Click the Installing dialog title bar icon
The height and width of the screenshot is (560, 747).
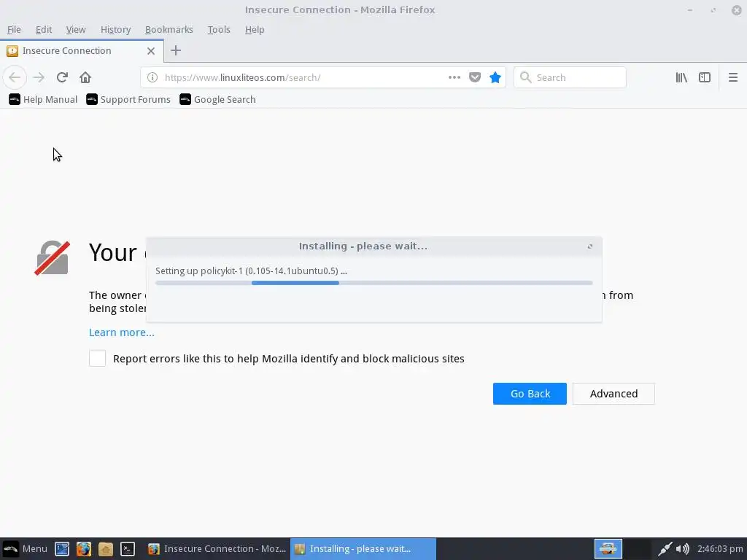click(x=589, y=246)
